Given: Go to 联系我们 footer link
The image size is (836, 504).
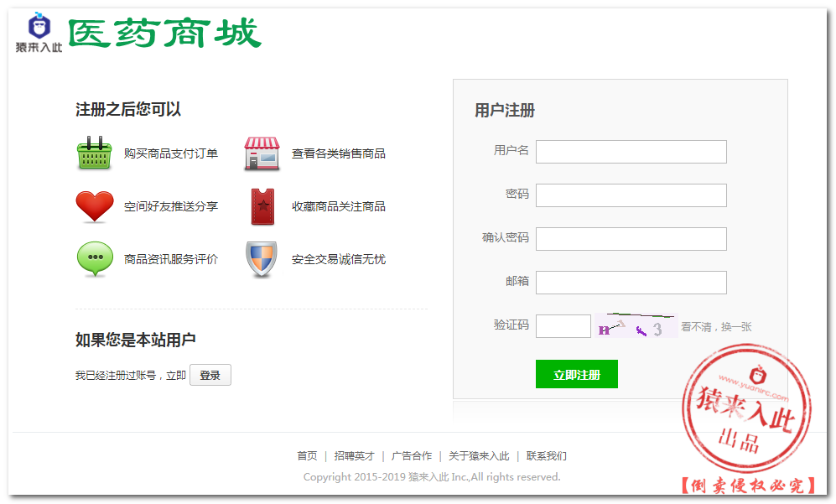Looking at the screenshot, I should click(x=546, y=456).
